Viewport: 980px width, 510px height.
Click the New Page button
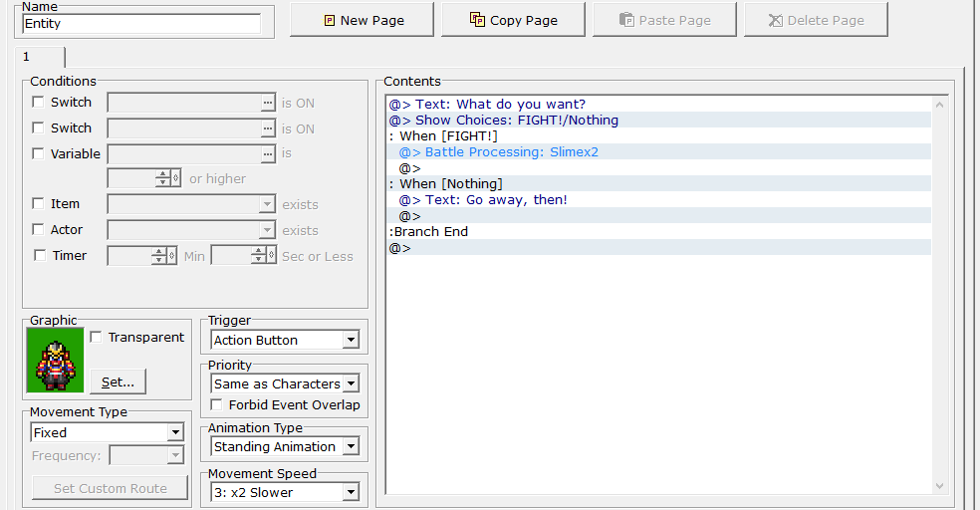pyautogui.click(x=362, y=20)
